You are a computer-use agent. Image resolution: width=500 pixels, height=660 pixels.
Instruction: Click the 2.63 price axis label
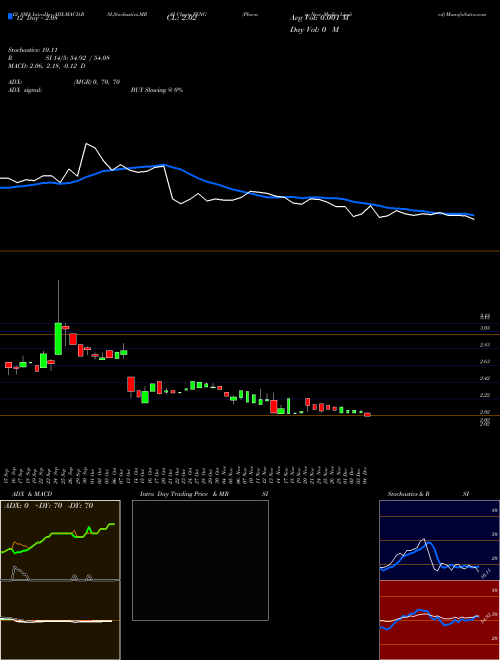pos(485,362)
